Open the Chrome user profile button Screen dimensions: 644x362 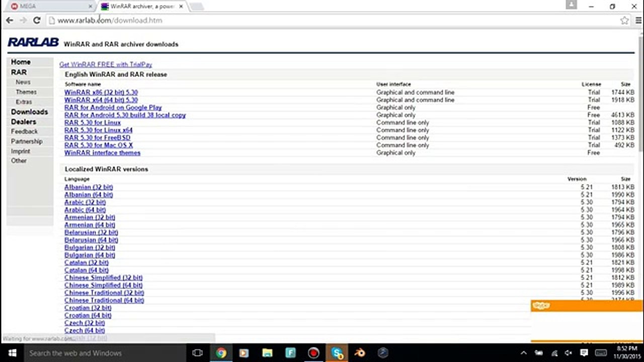(571, 5)
